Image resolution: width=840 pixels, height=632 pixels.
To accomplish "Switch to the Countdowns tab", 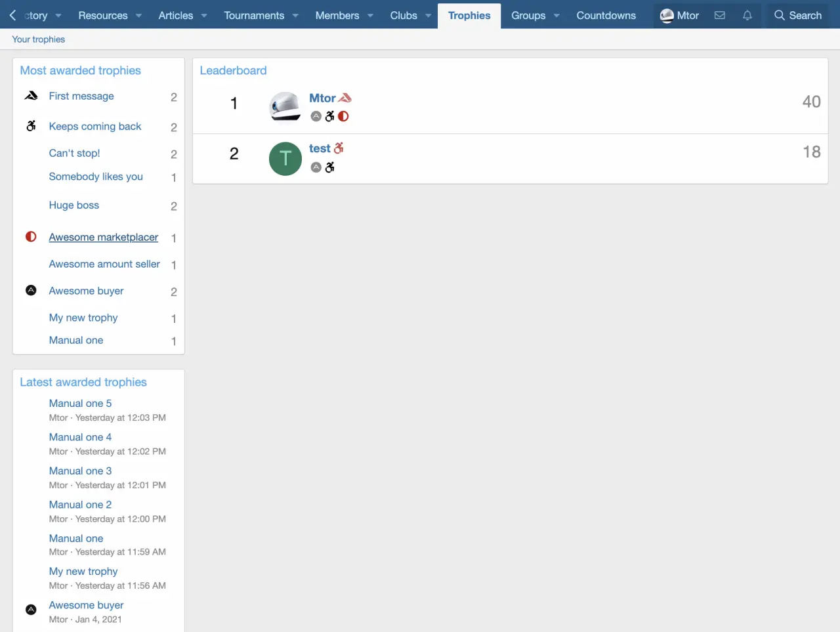I will tap(606, 15).
